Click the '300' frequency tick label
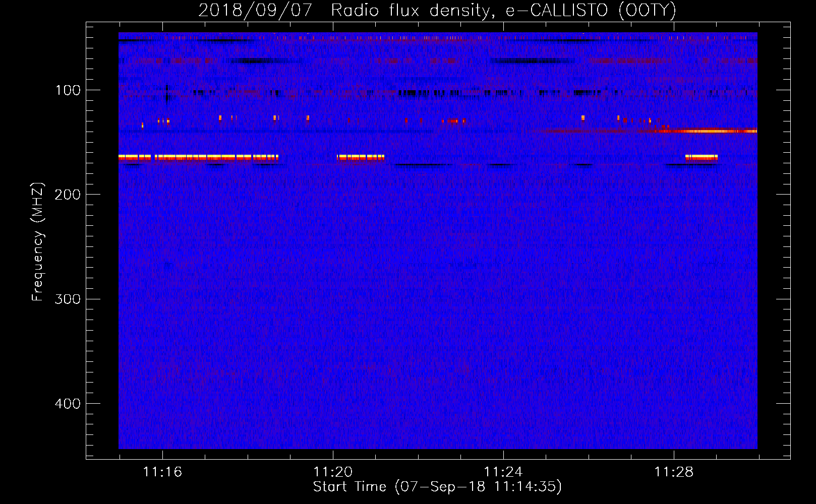The height and width of the screenshot is (504, 816). [x=68, y=299]
